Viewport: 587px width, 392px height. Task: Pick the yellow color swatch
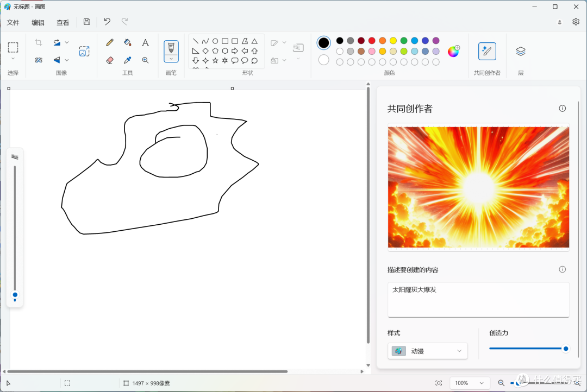coord(393,40)
